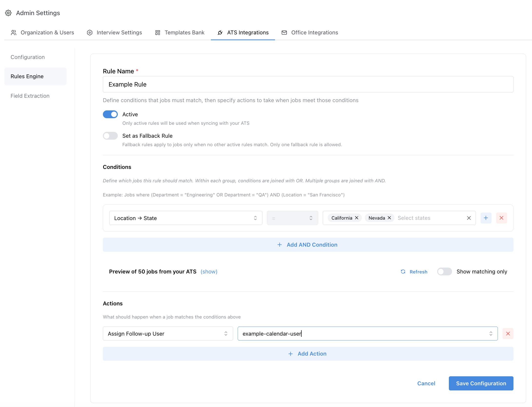This screenshot has height=407, width=532.
Task: Disable the Active rule toggle
Action: (x=110, y=114)
